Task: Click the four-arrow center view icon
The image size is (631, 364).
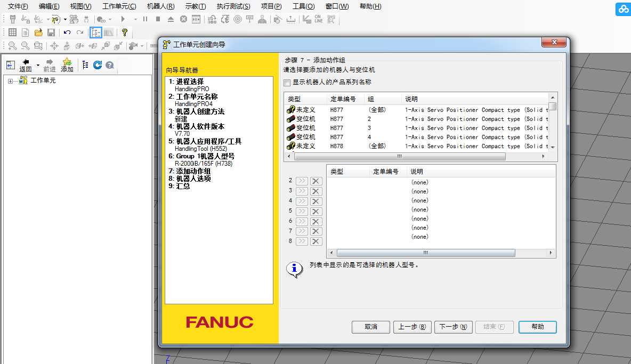Action: [x=54, y=46]
